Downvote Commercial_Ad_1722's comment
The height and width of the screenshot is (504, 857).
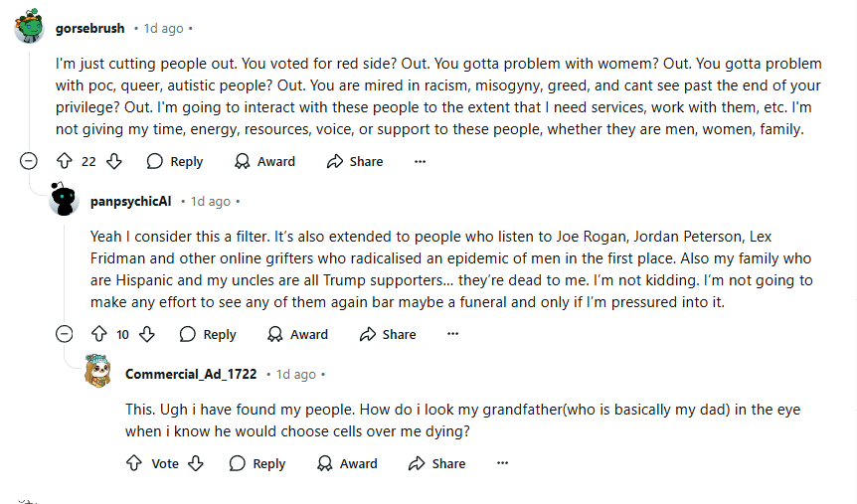click(x=196, y=463)
